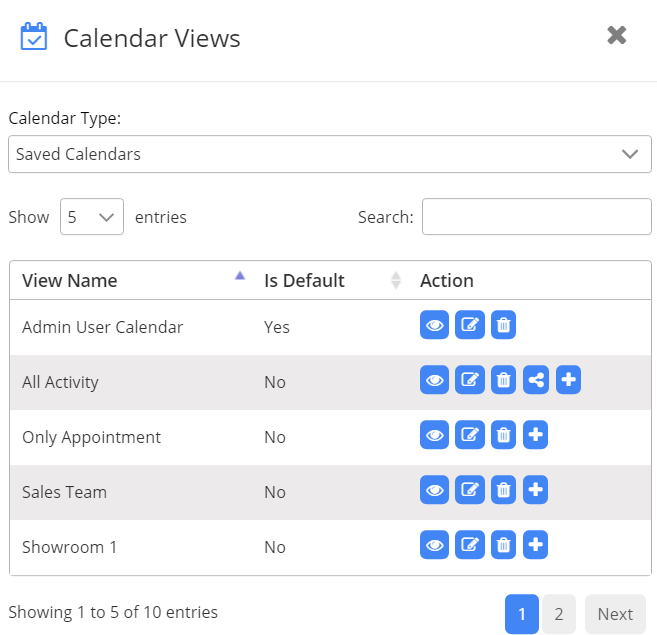The width and height of the screenshot is (657, 635).
Task: Share the All Activity calendar view
Action: point(537,380)
